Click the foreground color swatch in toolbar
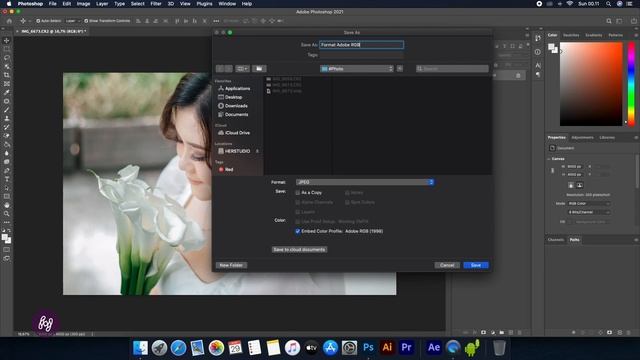 coord(4,238)
